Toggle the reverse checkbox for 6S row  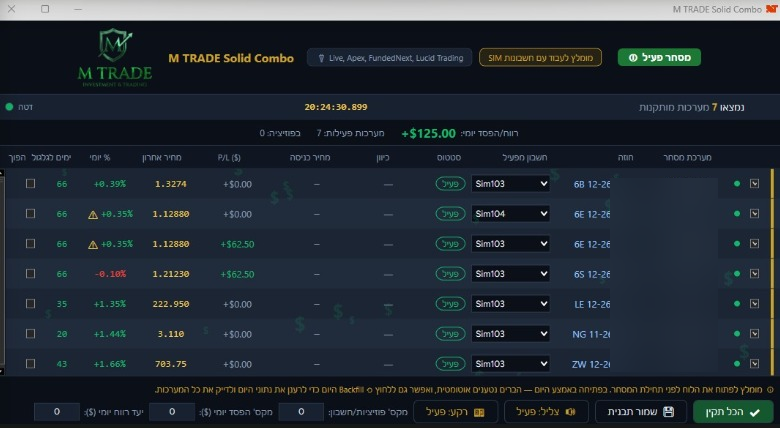click(30, 274)
